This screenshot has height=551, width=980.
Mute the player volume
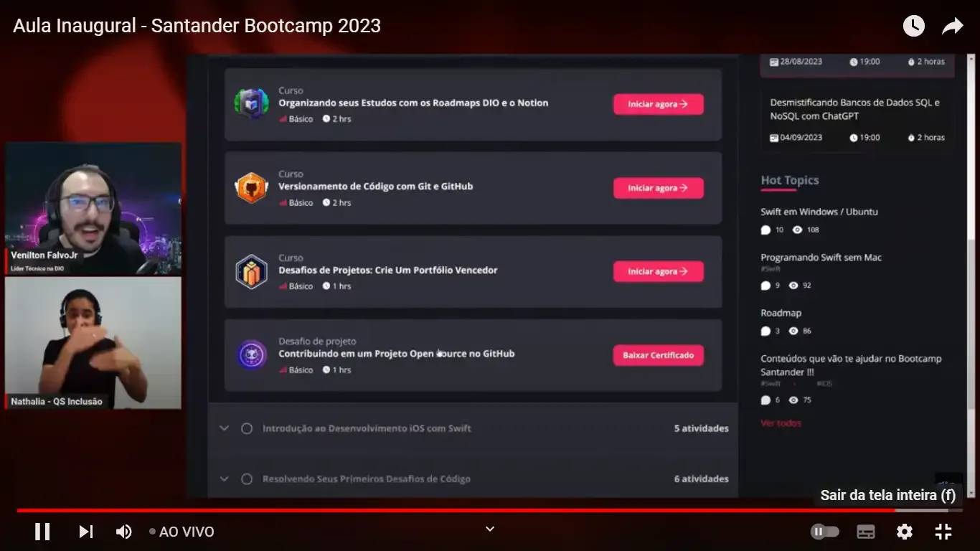124,532
